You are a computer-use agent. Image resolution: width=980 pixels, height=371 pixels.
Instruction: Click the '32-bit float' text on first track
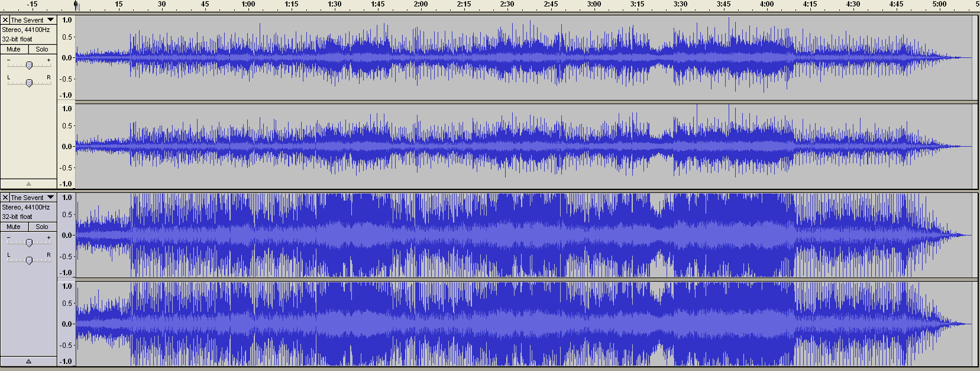(17, 39)
